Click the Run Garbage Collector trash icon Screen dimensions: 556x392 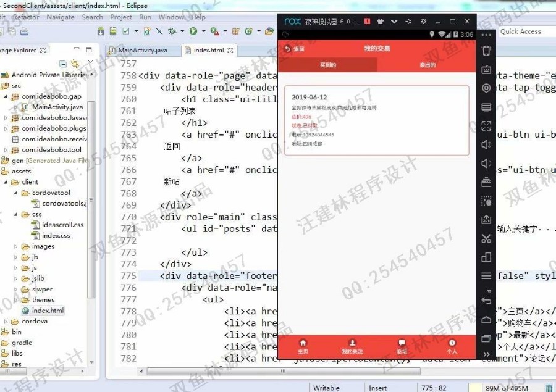coord(549,388)
